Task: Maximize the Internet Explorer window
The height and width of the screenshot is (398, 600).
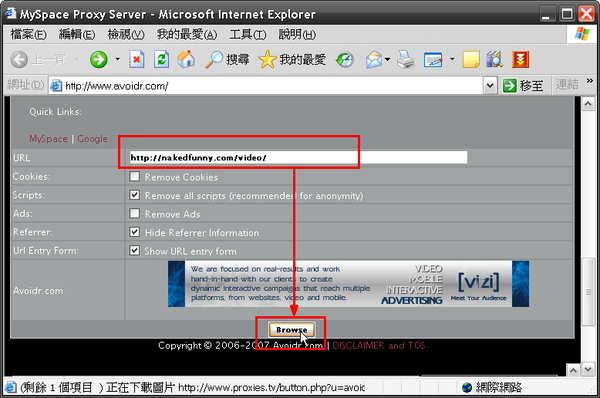Action: click(567, 14)
